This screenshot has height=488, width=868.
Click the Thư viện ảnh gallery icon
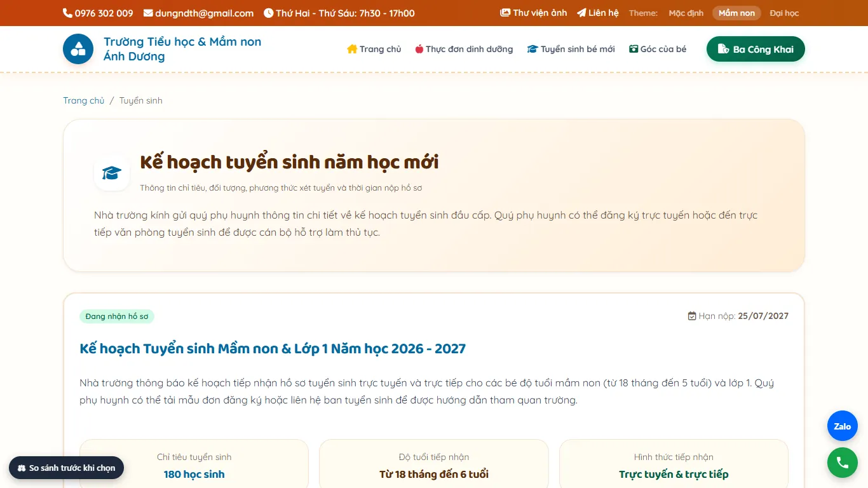click(x=505, y=13)
